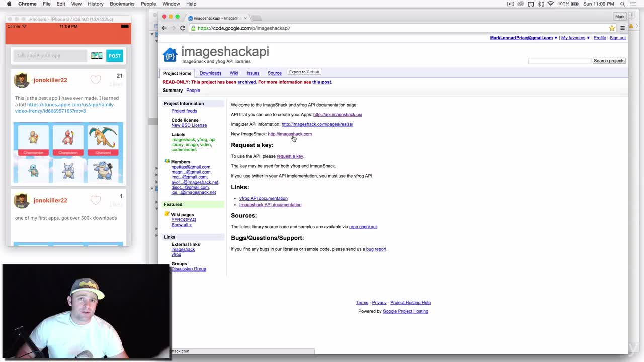Open the New BSD License link
This screenshot has height=362, width=644.
coord(189,125)
